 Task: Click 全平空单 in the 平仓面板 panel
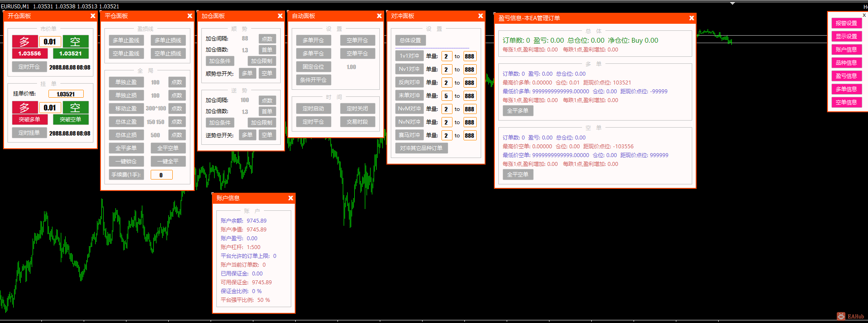coord(168,148)
